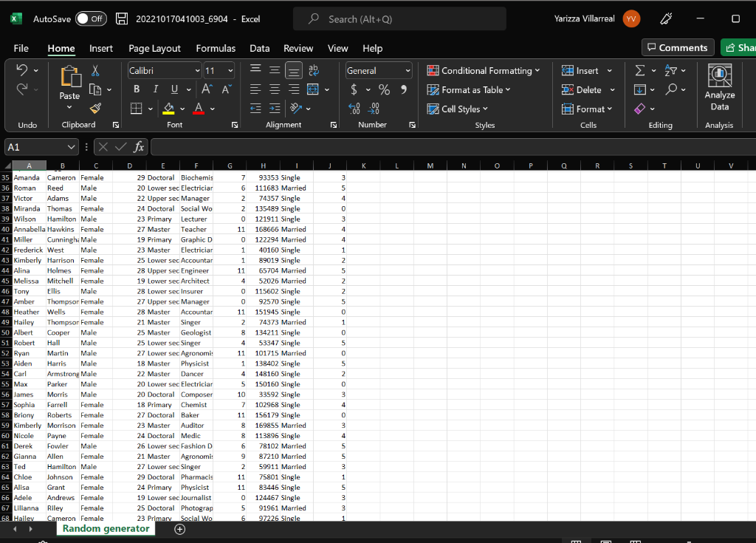Open Analyze Data
The image size is (756, 543).
(x=719, y=89)
